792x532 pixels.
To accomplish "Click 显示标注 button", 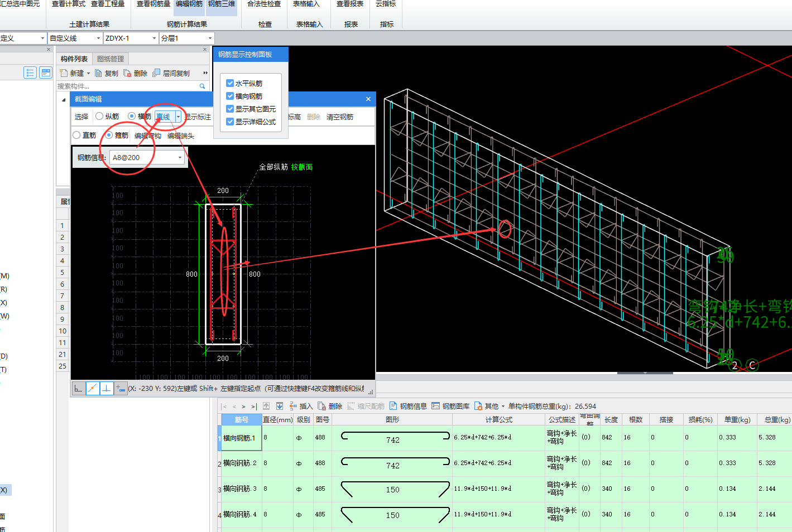I will (x=198, y=117).
